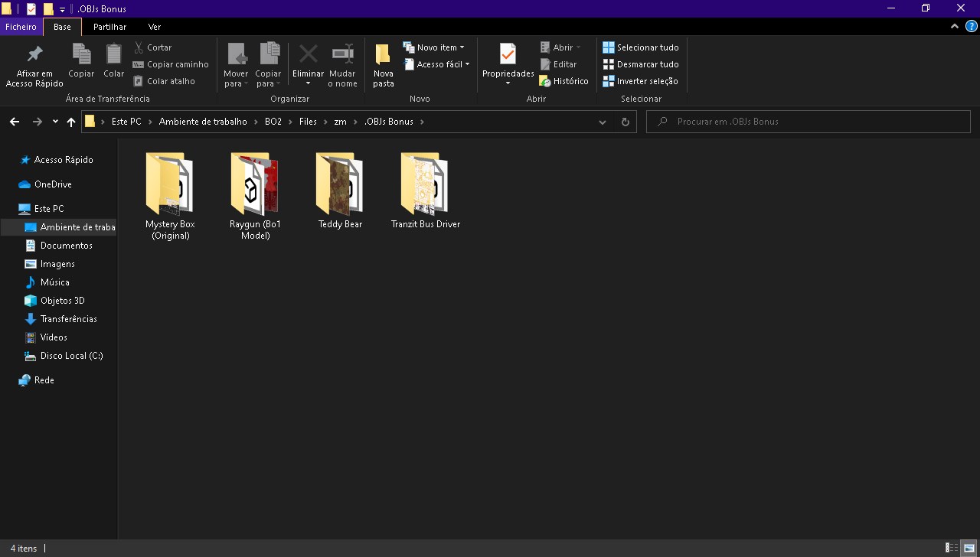The image size is (980, 557).
Task: Select the Mystery Box (Original) folder
Action: [x=170, y=196]
